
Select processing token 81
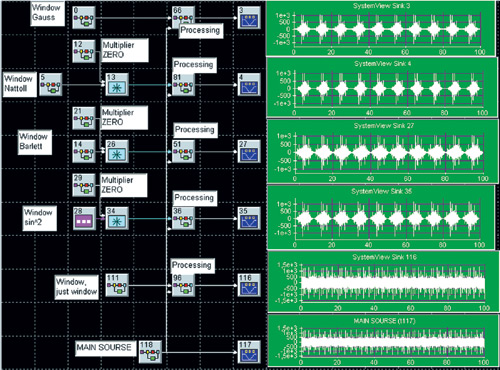(x=183, y=84)
